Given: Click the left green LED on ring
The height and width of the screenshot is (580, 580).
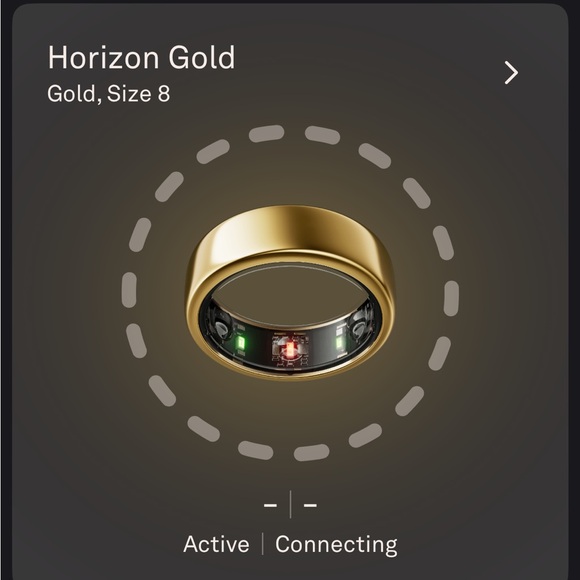Looking at the screenshot, I should tap(240, 342).
